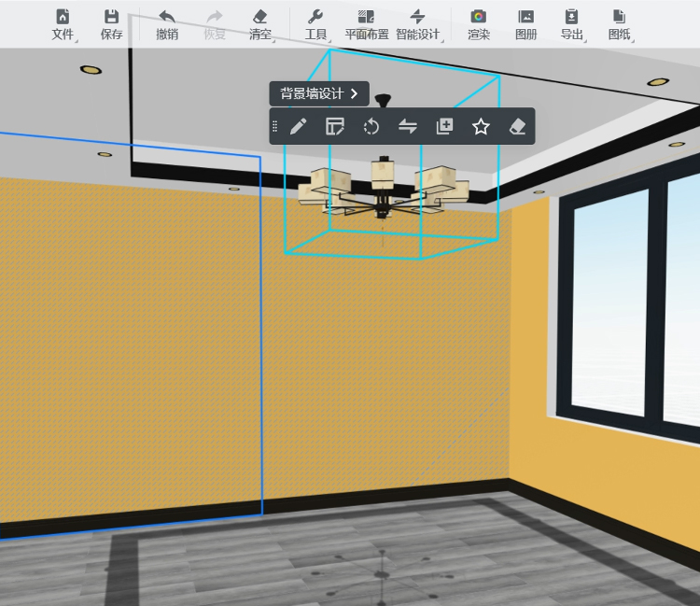This screenshot has height=606, width=700.
Task: Click the 恢复 (Redo) button
Action: [x=215, y=25]
